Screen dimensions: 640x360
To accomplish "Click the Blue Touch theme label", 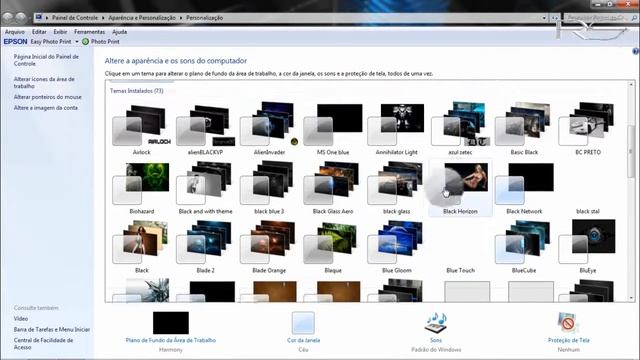I will tap(460, 270).
